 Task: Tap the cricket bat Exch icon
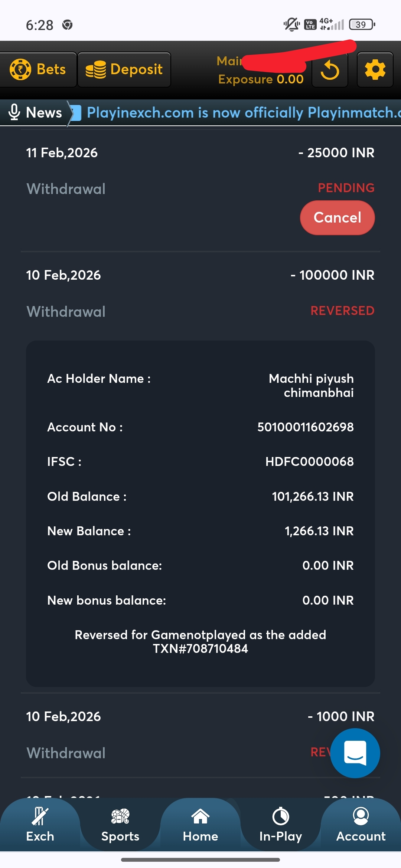[40, 816]
